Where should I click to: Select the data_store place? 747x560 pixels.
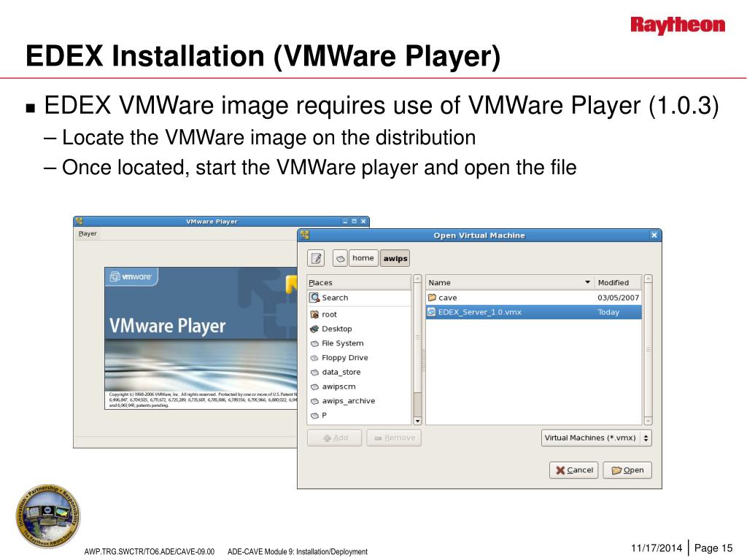(x=359, y=372)
